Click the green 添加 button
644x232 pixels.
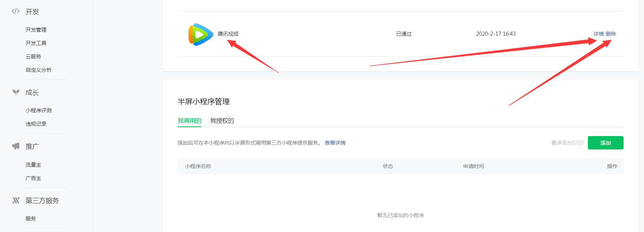click(x=606, y=143)
